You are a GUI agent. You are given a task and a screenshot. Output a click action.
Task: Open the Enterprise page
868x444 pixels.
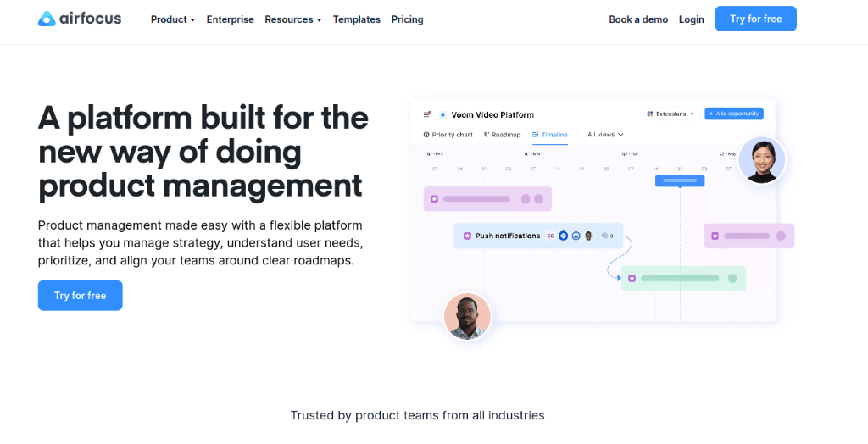click(231, 19)
